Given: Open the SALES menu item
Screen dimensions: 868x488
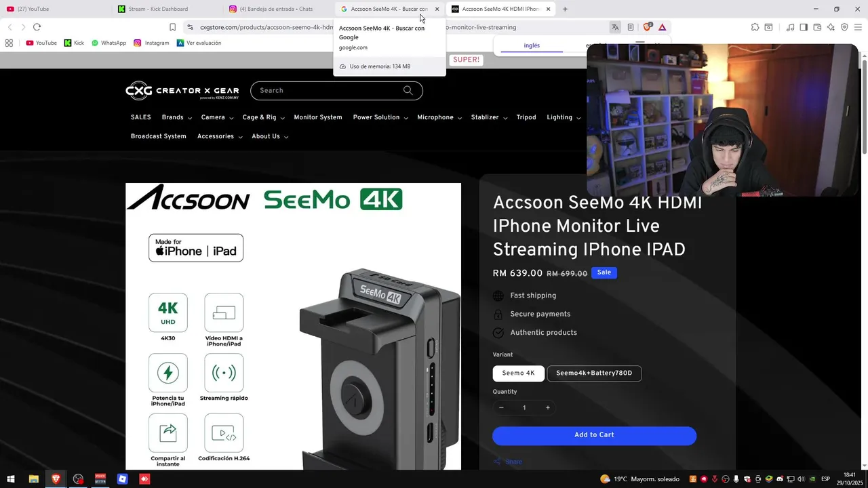Looking at the screenshot, I should [x=141, y=117].
